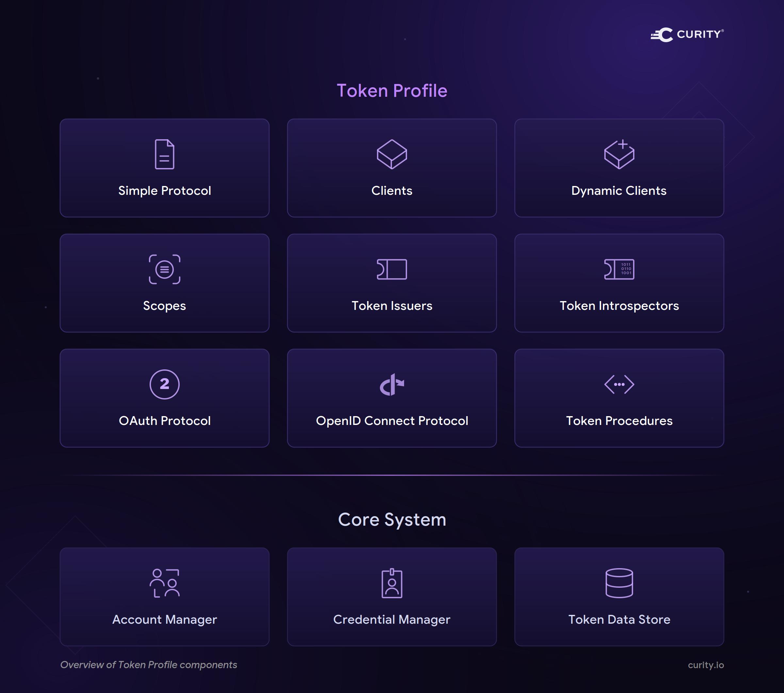This screenshot has width=784, height=693.
Task: Click the Scopes scan icon
Action: [165, 269]
